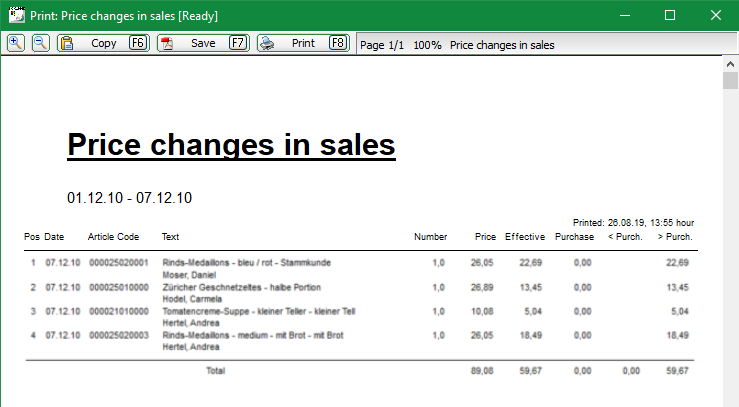
Task: Click the Price changes in sales heading
Action: tap(231, 145)
